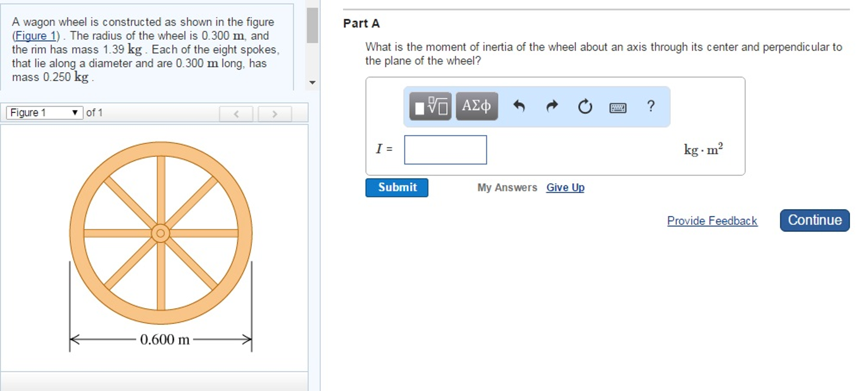The height and width of the screenshot is (391, 868).
Task: Click the problem text scrollbar thumb
Action: (x=313, y=25)
